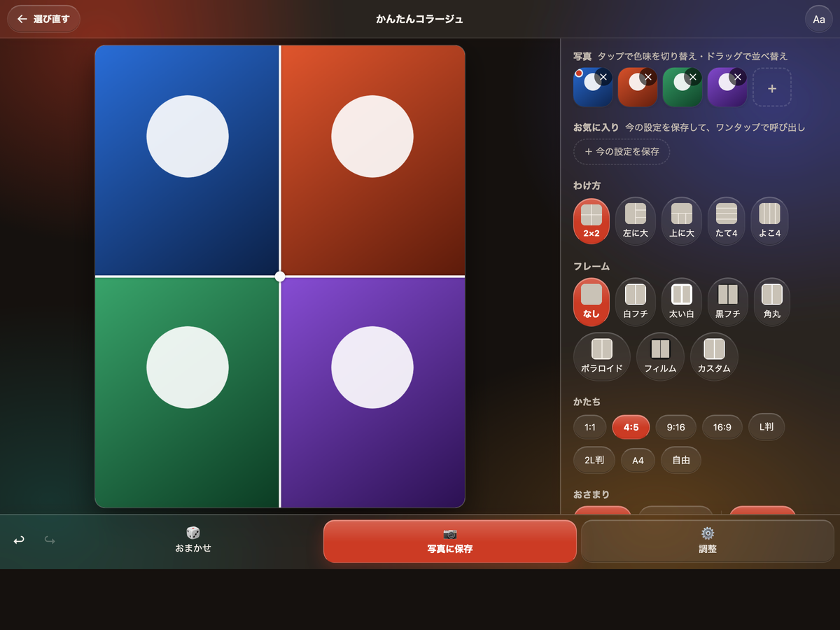Pick the たて4 layout
The height and width of the screenshot is (630, 840).
[x=727, y=221]
